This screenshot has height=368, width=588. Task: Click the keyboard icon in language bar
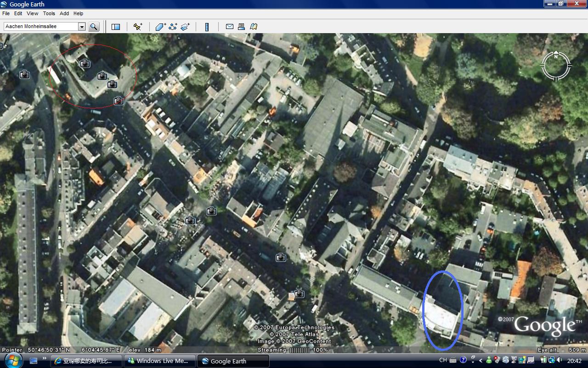(x=453, y=360)
